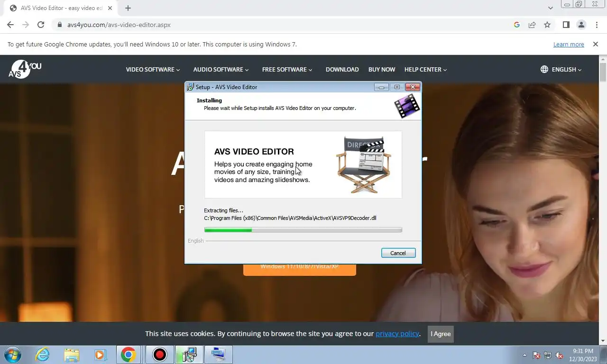Open Windows Explorer folder on taskbar

[x=72, y=355]
